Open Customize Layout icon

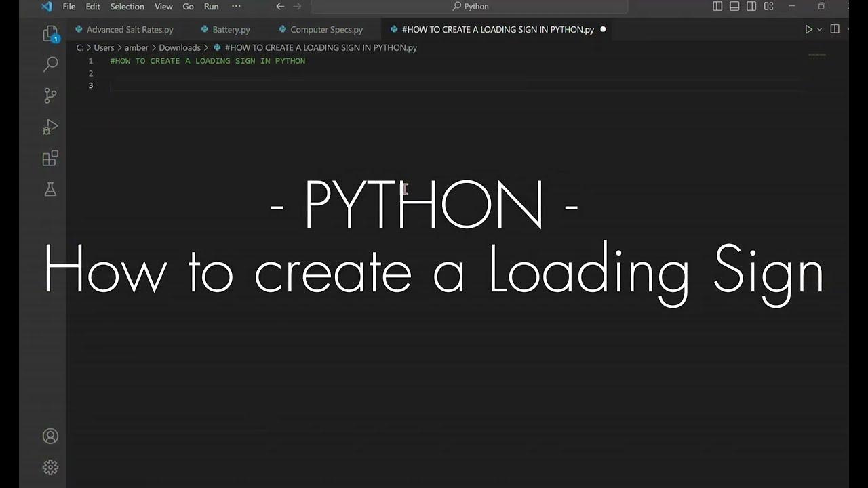click(x=768, y=7)
